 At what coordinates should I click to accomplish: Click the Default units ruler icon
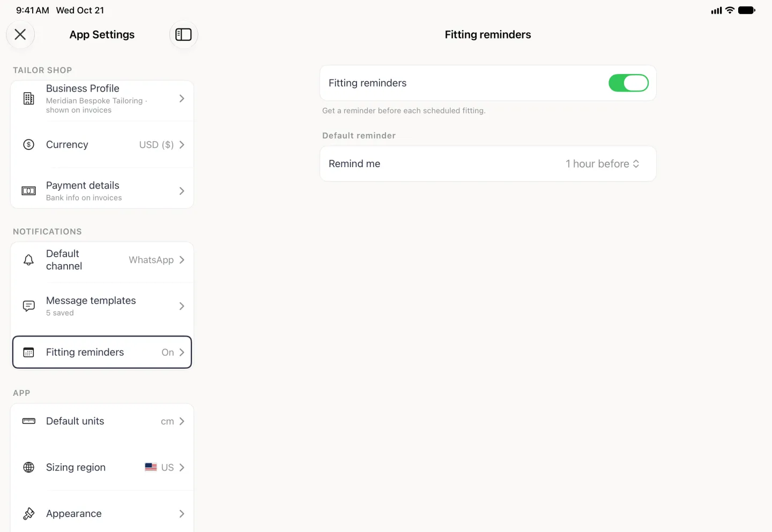[29, 421]
